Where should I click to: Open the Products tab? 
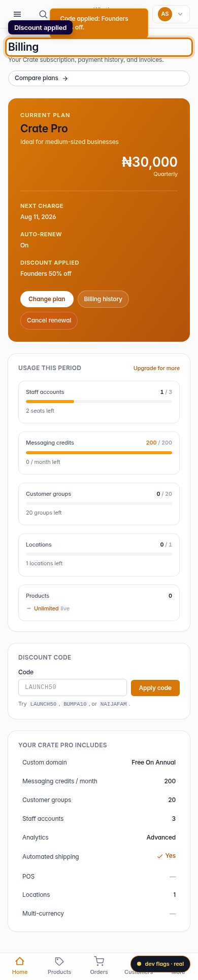coord(59,966)
